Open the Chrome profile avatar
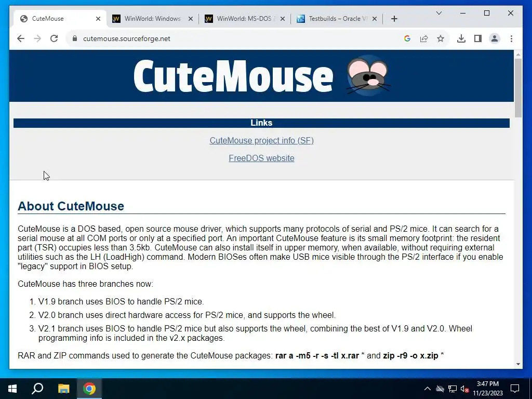 pos(495,38)
